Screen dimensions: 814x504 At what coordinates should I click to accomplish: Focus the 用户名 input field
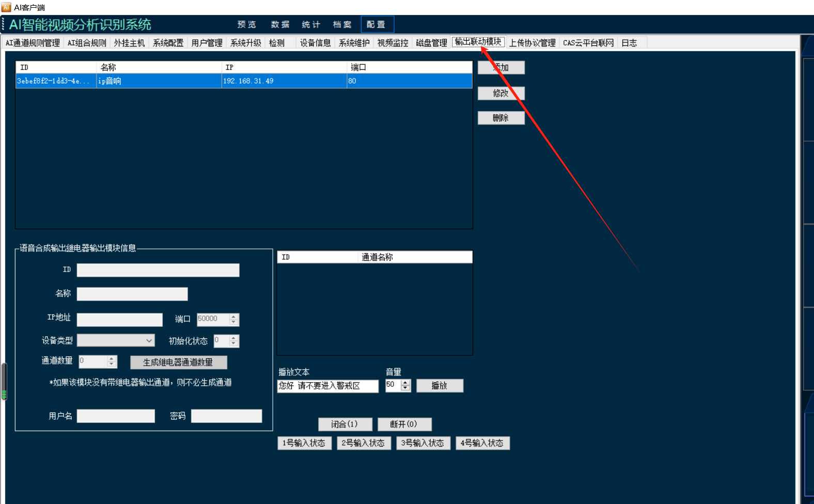116,416
